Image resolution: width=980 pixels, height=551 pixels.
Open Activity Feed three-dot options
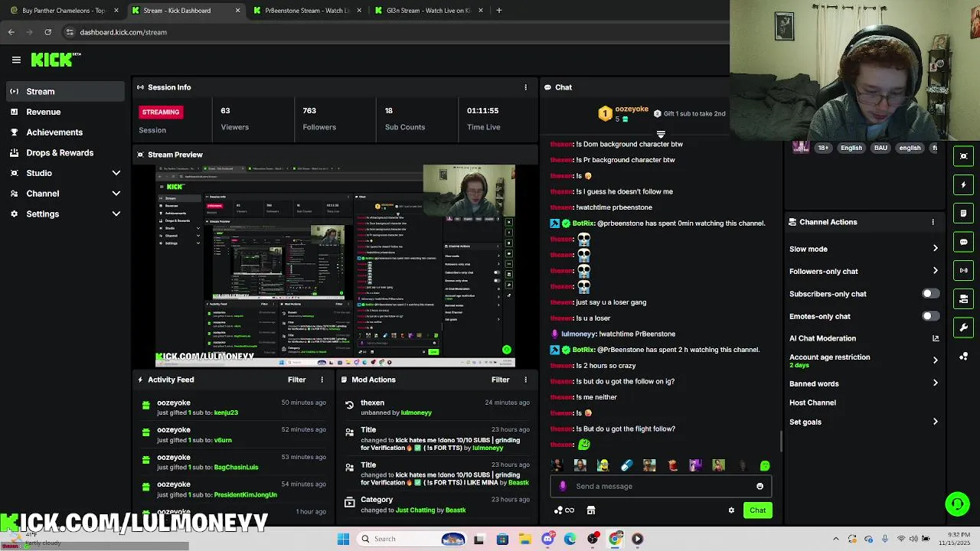tap(322, 380)
